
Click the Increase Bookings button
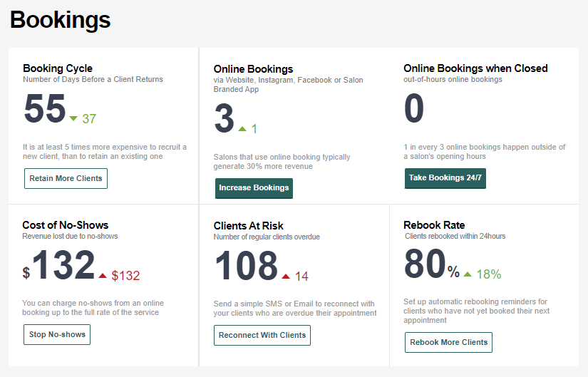[254, 188]
